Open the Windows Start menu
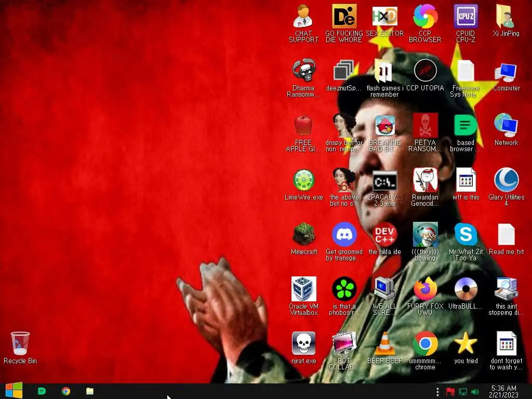The height and width of the screenshot is (399, 532). pos(14,391)
